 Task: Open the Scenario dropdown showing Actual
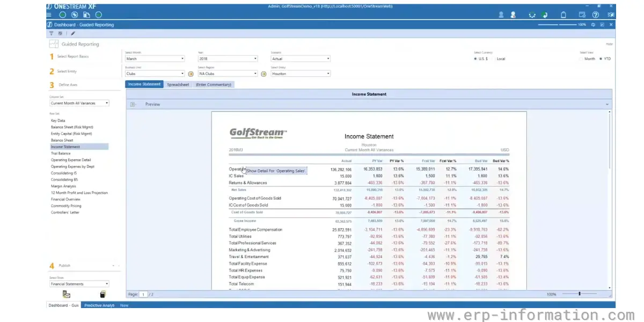tap(301, 58)
